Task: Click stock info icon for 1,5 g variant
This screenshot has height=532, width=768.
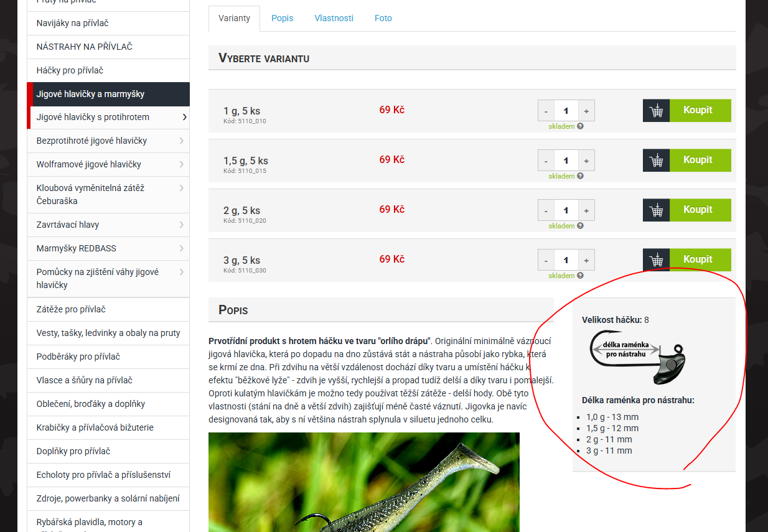Action: click(580, 176)
